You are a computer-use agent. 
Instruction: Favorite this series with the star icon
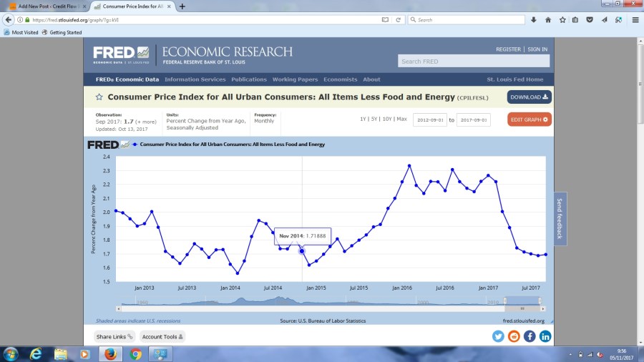point(100,97)
